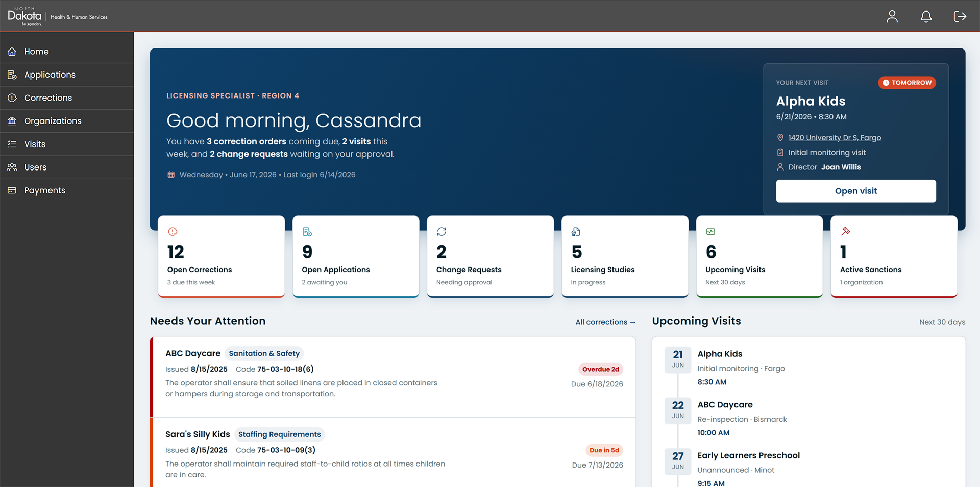The height and width of the screenshot is (487, 980).
Task: Click the Visits checklist icon in sidebar
Action: [x=12, y=144]
